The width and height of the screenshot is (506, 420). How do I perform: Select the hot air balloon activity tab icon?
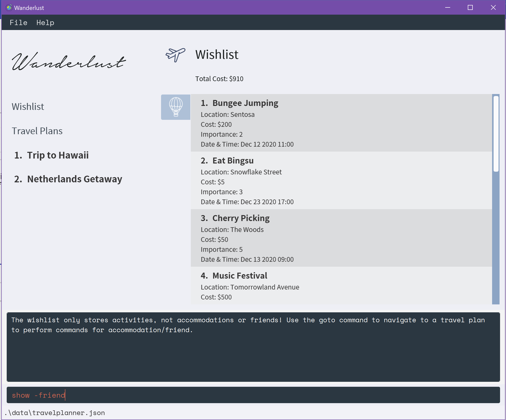pyautogui.click(x=176, y=107)
